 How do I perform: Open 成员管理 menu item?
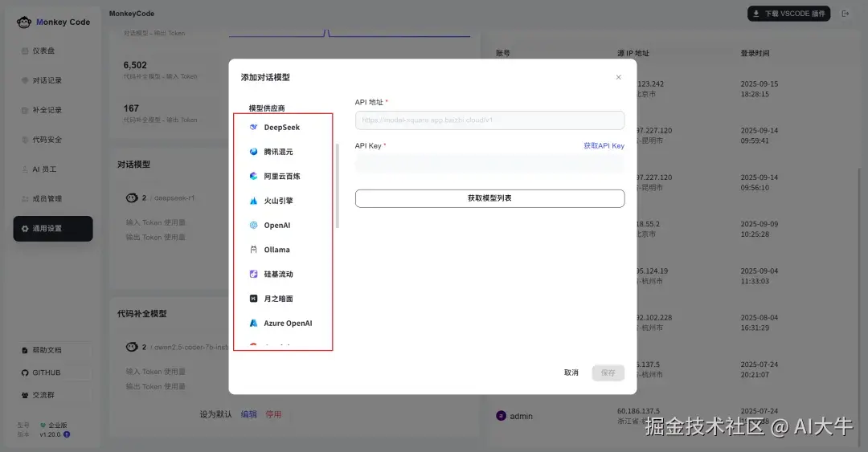[53, 198]
